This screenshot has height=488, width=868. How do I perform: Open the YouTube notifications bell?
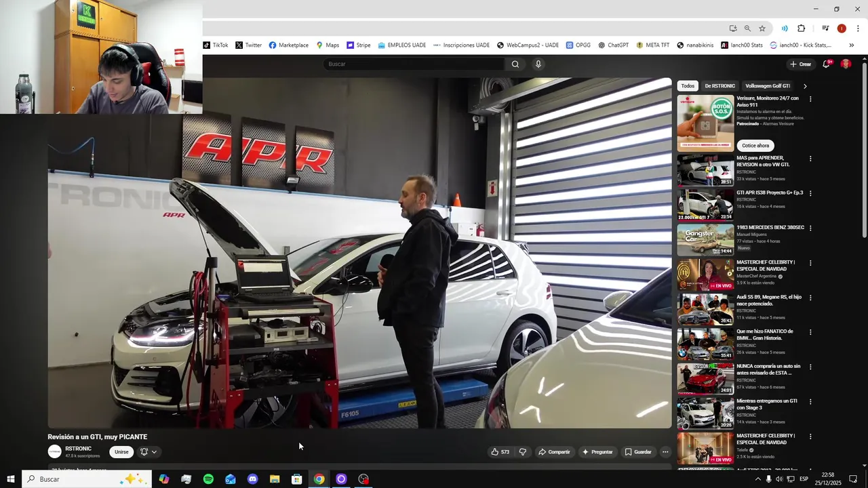pos(827,64)
